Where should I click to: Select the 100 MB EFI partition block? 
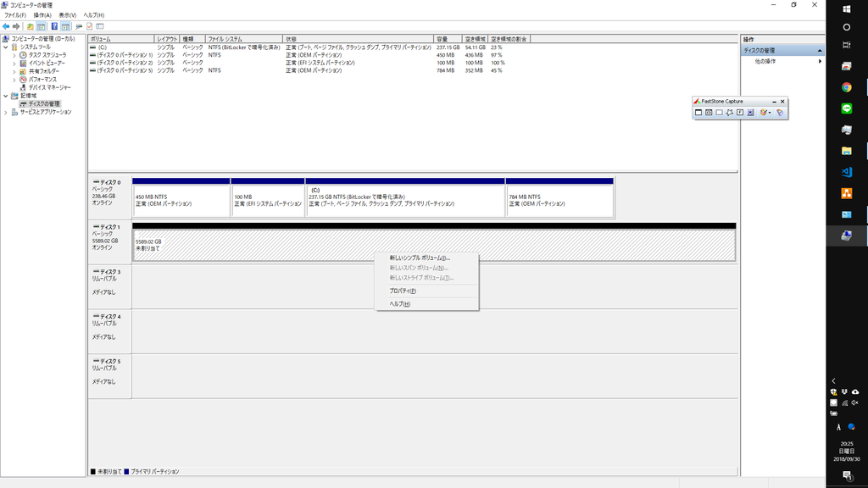(267, 197)
